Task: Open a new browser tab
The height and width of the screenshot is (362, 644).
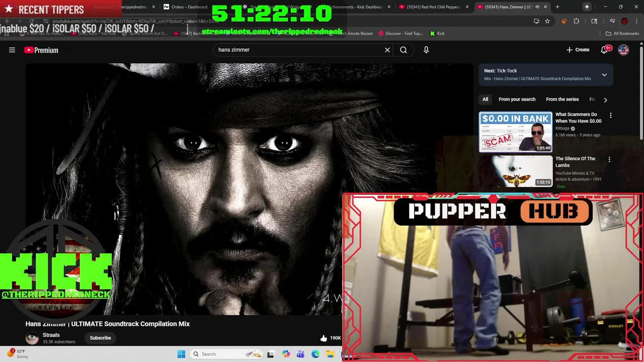Action: point(557,7)
